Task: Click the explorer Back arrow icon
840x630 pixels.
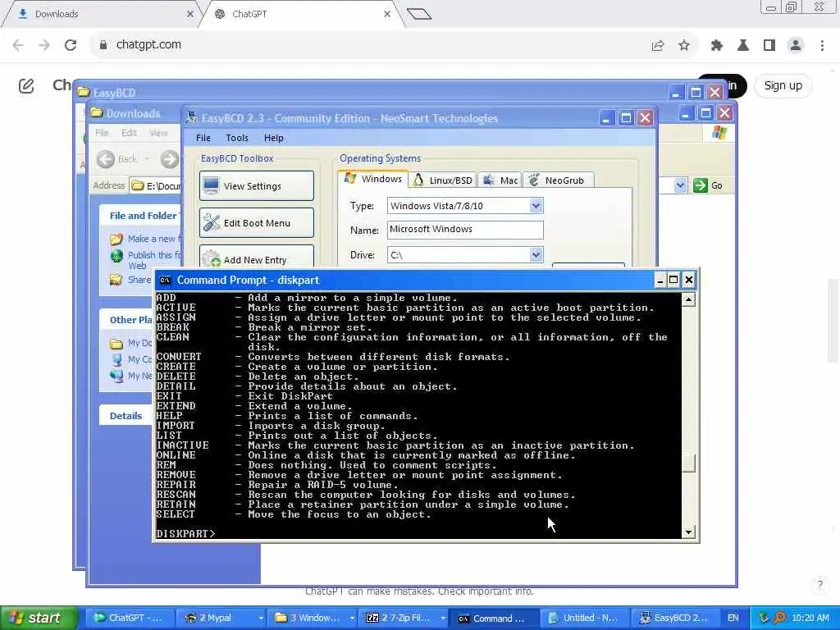Action: (106, 159)
